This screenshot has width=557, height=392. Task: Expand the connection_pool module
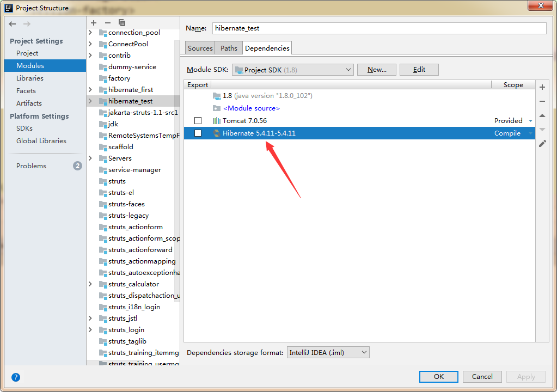click(x=90, y=33)
